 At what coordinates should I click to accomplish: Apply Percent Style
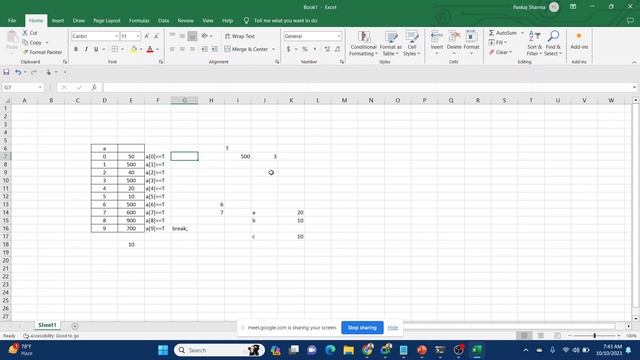(x=304, y=49)
